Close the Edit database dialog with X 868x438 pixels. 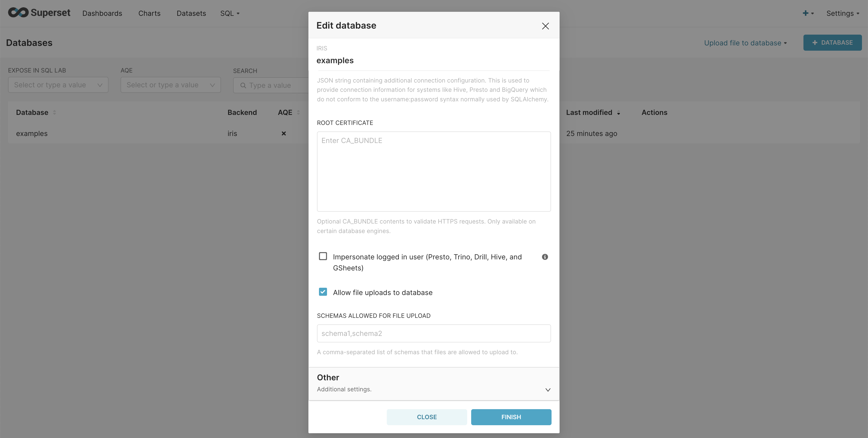545,26
